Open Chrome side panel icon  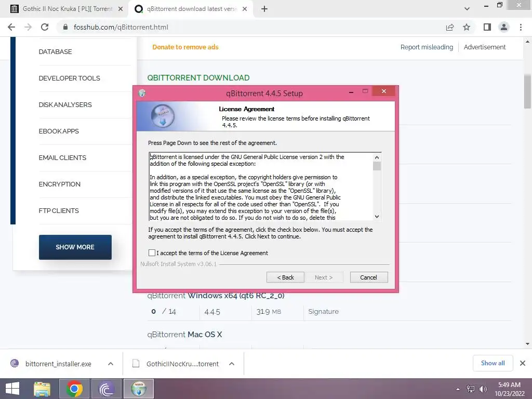click(x=487, y=27)
